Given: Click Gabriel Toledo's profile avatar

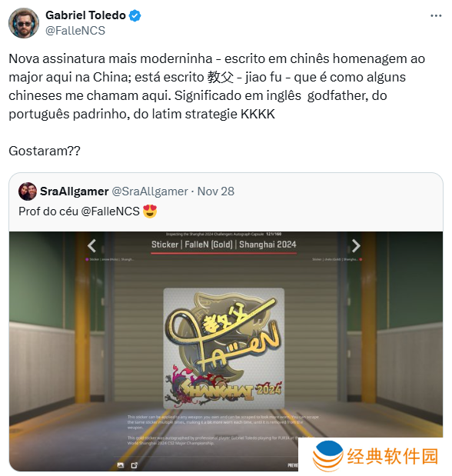Looking at the screenshot, I should (24, 23).
